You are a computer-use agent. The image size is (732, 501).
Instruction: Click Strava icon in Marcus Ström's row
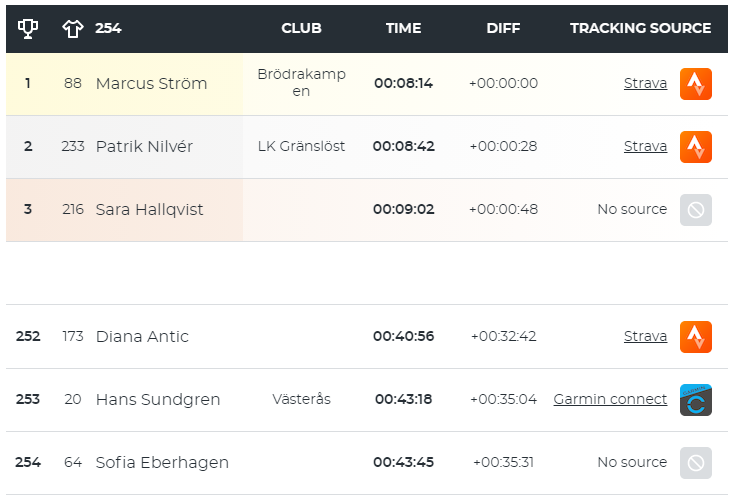click(696, 84)
